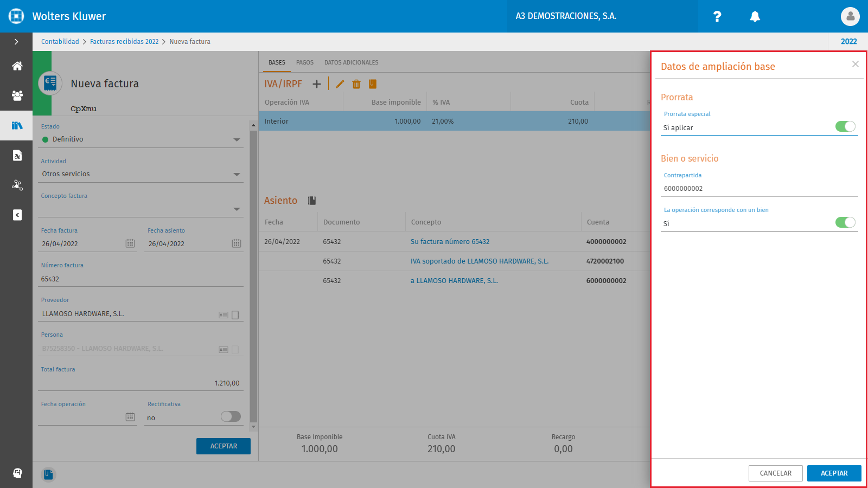
Task: Expand the Estado dropdown
Action: click(237, 140)
